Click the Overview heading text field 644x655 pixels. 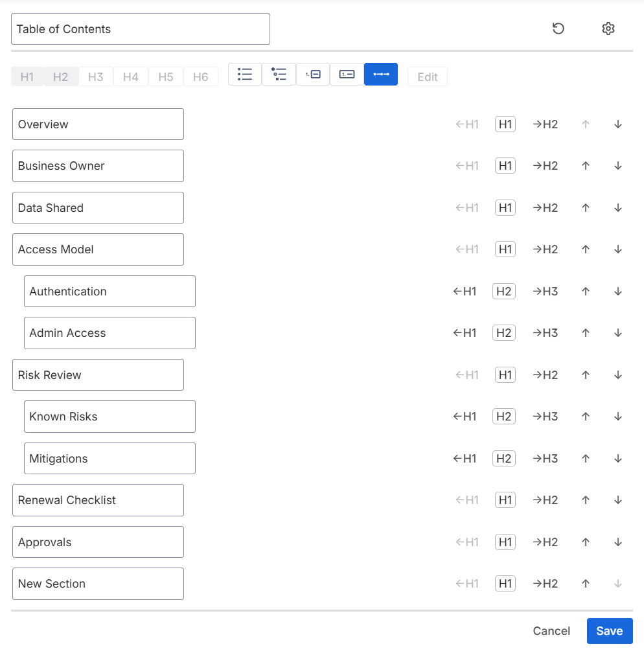98,124
